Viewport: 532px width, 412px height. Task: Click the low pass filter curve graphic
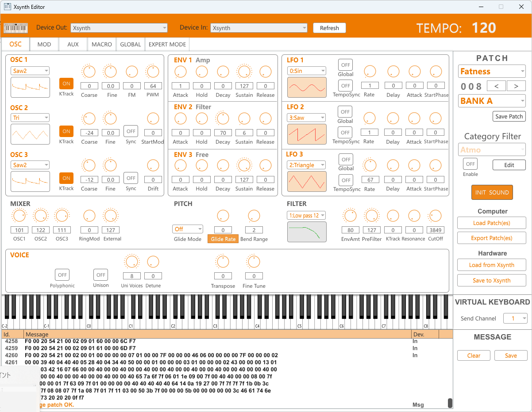307,232
